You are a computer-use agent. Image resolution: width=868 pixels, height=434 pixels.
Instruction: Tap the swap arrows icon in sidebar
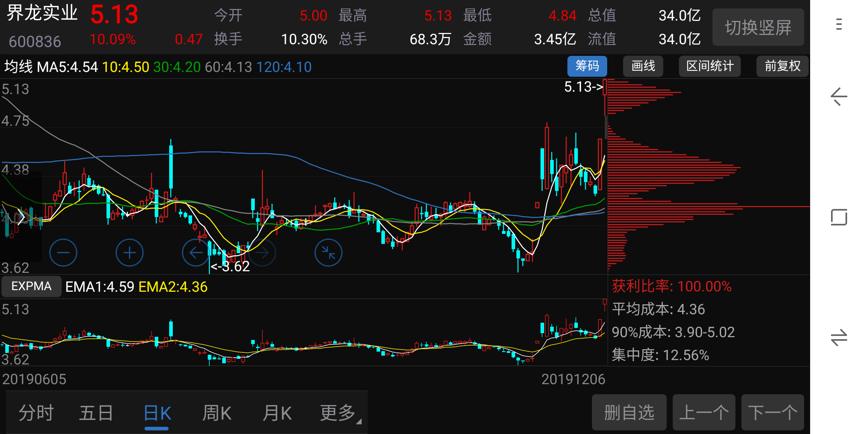[x=839, y=338]
